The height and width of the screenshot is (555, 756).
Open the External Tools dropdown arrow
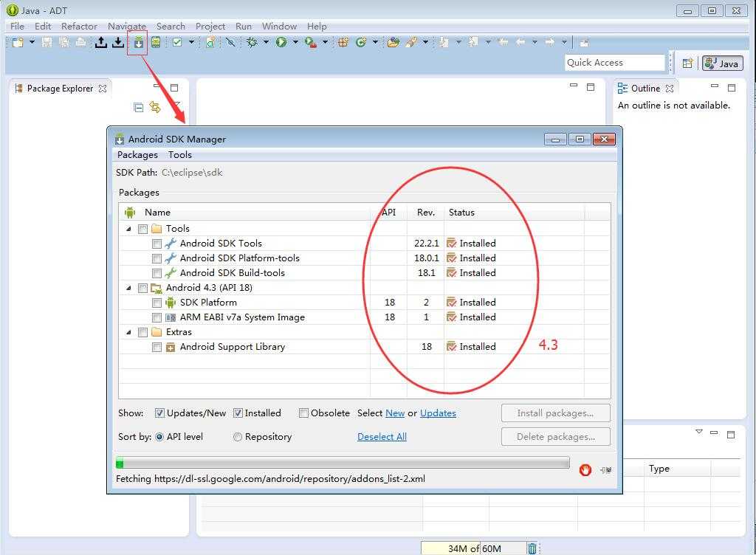point(326,42)
